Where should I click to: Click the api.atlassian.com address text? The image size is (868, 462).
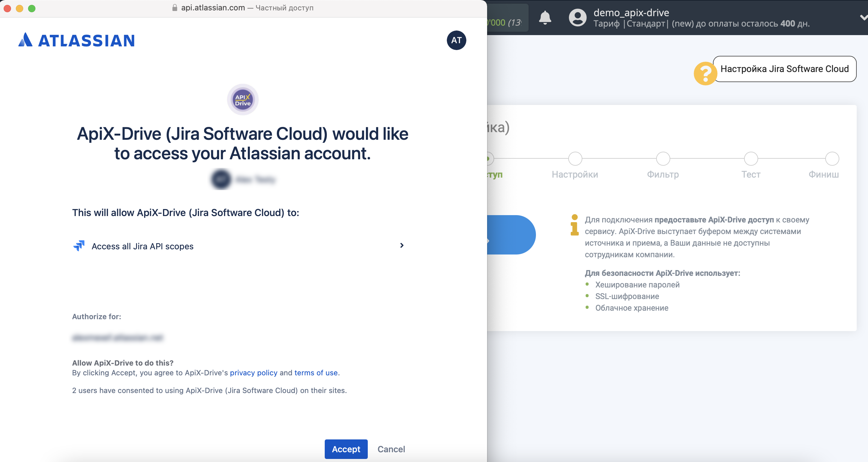pyautogui.click(x=213, y=8)
